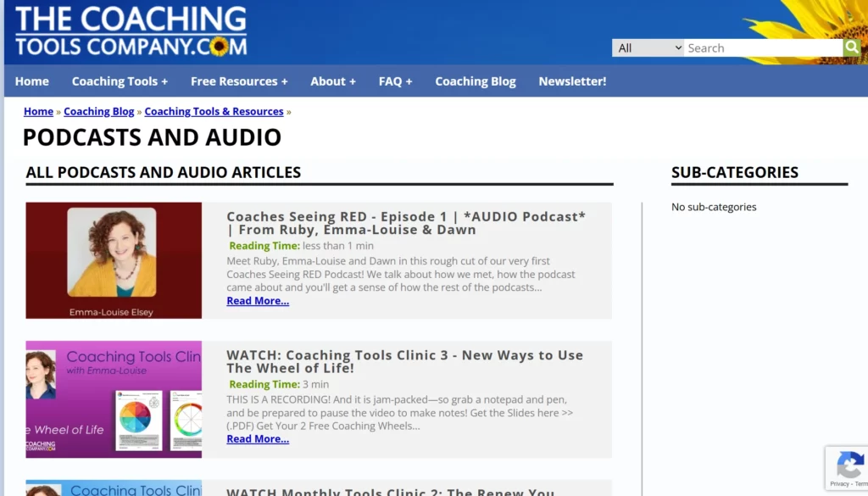Viewport: 868px width, 496px height.
Task: Select Newsletter! in the navigation bar
Action: click(572, 81)
